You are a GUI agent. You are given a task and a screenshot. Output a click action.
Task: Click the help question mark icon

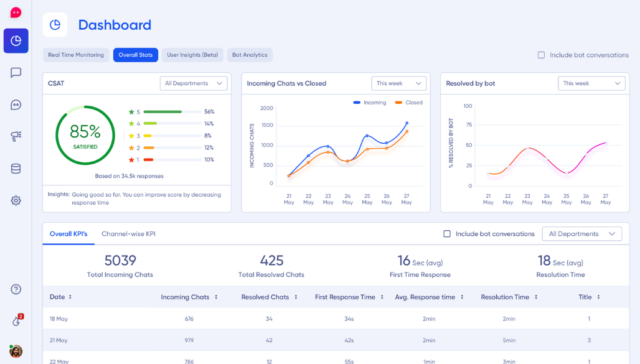16,289
